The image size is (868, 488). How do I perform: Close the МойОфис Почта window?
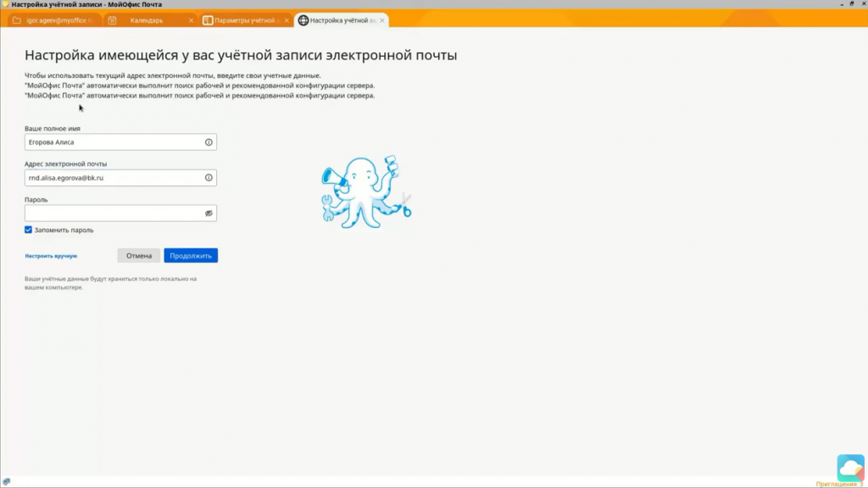(863, 4)
